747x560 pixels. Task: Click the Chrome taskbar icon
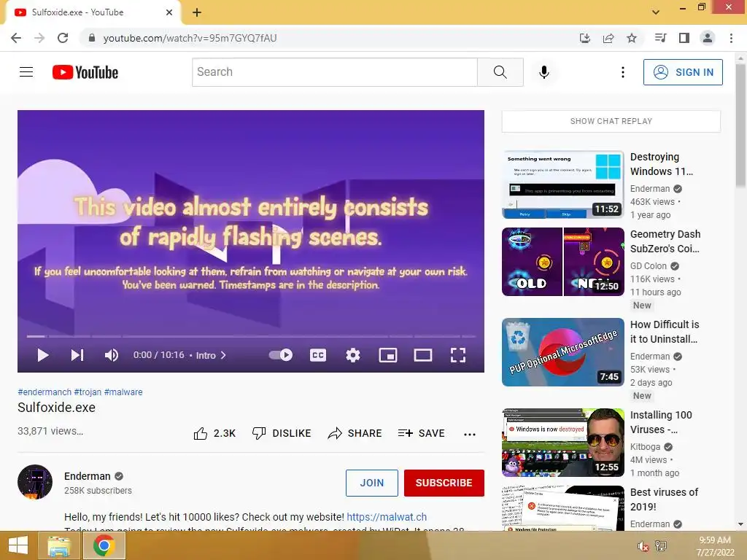click(x=104, y=545)
